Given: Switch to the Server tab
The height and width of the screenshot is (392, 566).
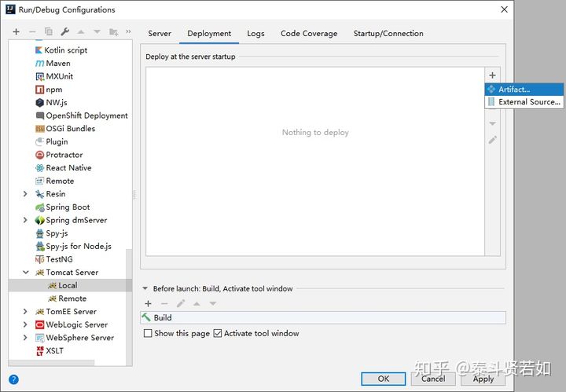Looking at the screenshot, I should (x=160, y=34).
